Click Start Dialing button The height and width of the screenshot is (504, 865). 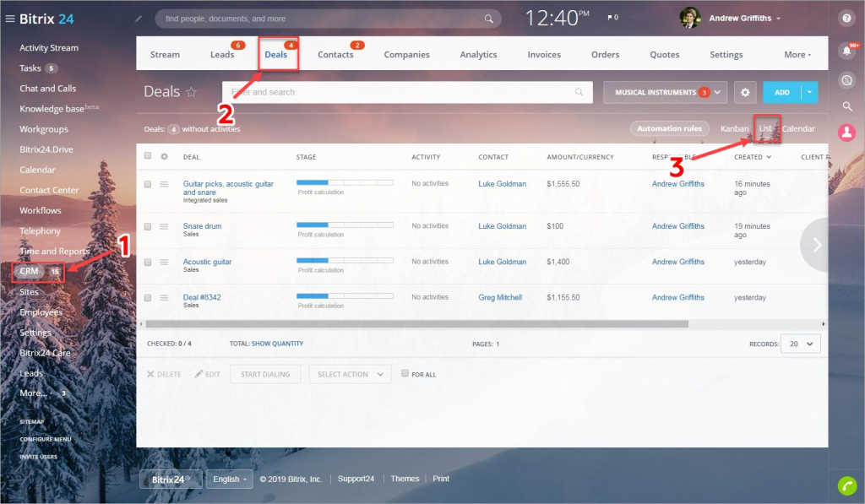[x=265, y=375]
